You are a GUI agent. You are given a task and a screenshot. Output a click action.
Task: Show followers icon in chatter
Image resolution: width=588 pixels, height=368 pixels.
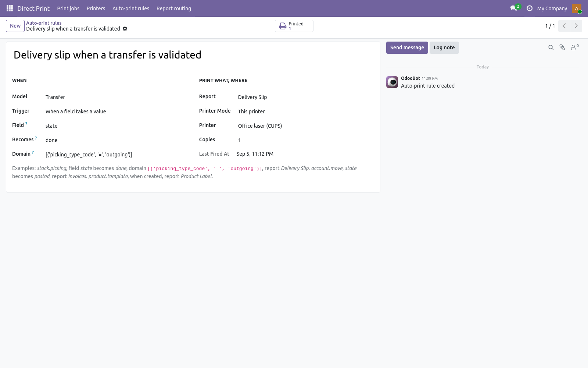pos(574,47)
